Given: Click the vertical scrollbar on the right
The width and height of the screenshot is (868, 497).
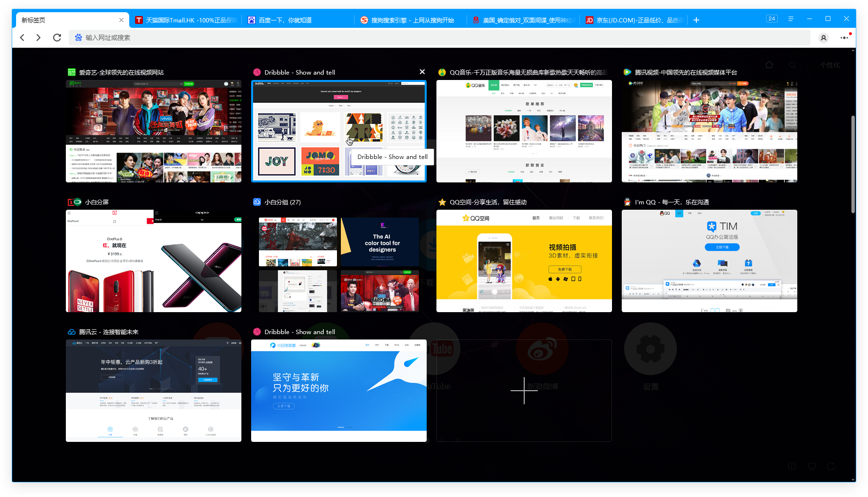Looking at the screenshot, I should [x=853, y=164].
